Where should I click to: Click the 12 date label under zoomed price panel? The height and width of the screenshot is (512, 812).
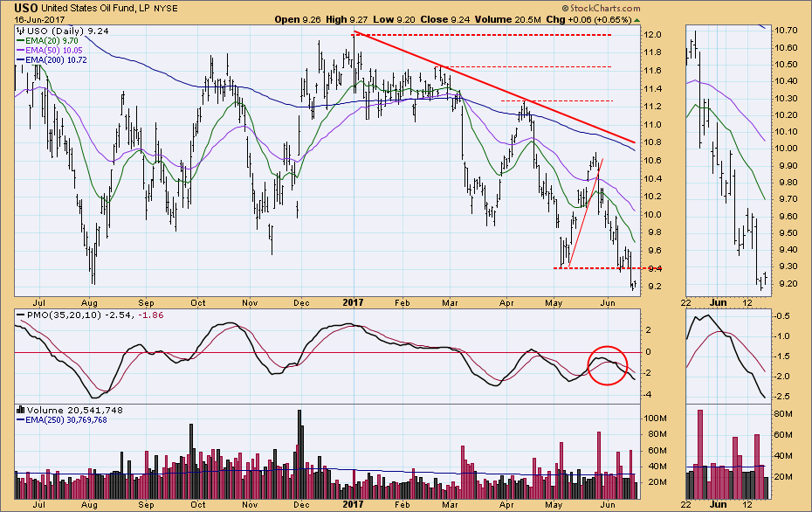(747, 302)
